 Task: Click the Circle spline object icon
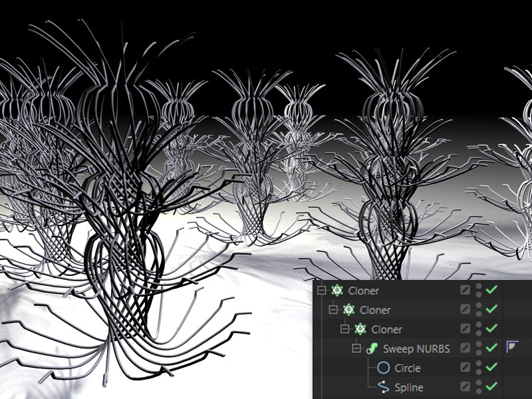pos(384,368)
